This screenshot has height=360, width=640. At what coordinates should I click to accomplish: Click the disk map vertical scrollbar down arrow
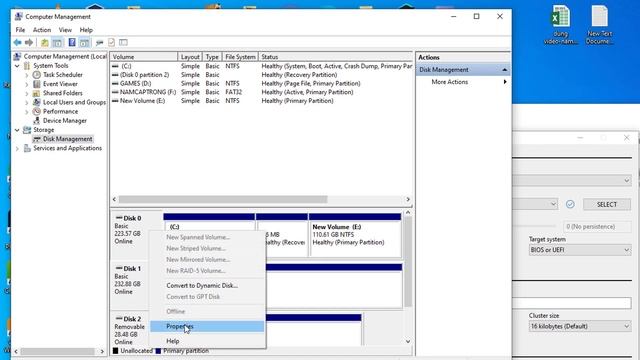pyautogui.click(x=408, y=342)
